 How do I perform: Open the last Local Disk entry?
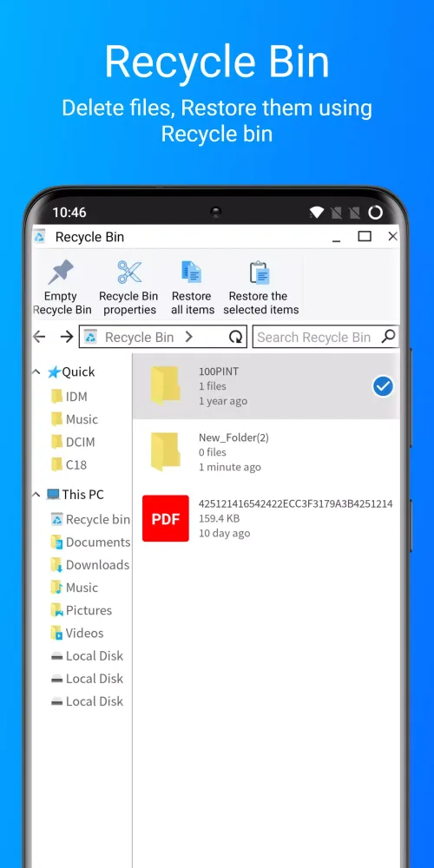coord(87,700)
